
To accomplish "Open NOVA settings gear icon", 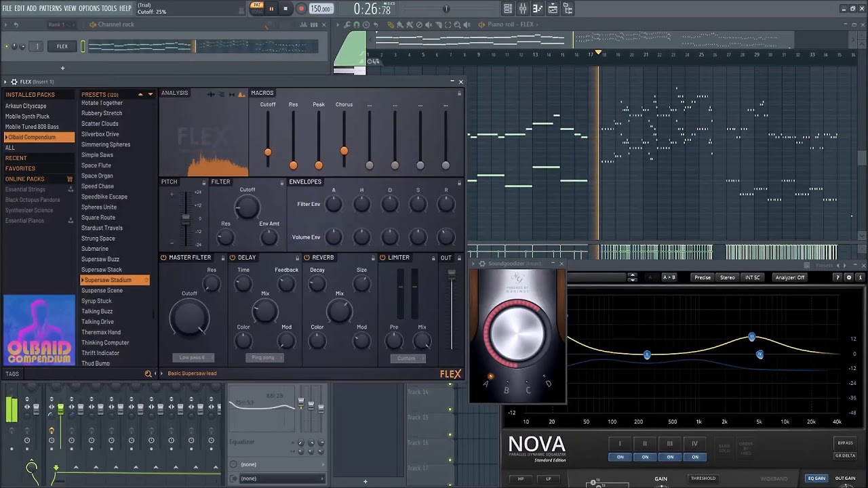I will click(848, 277).
